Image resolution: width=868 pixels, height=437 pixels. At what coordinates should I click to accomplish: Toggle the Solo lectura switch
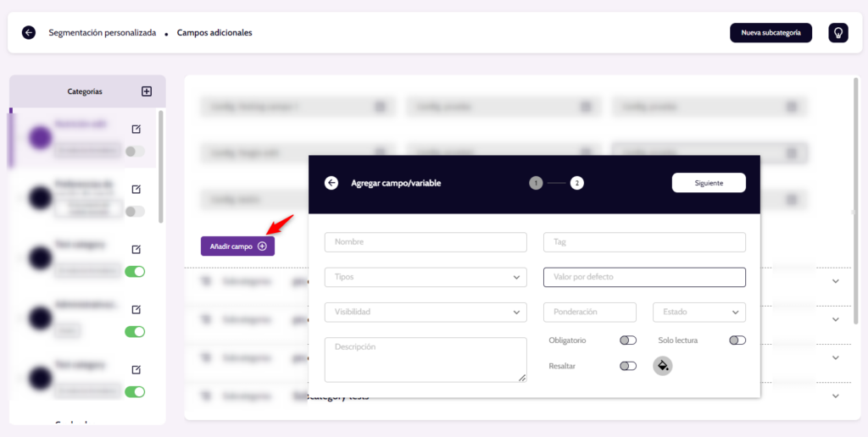point(737,340)
